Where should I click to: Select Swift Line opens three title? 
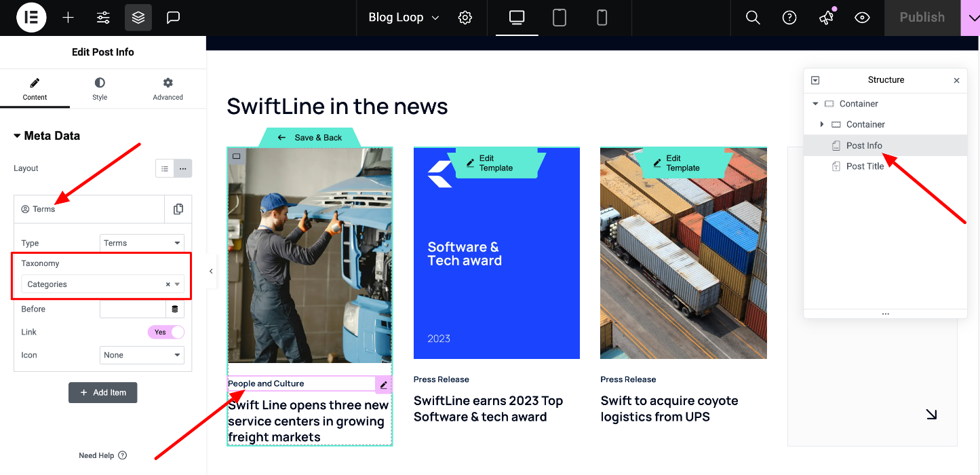[309, 421]
